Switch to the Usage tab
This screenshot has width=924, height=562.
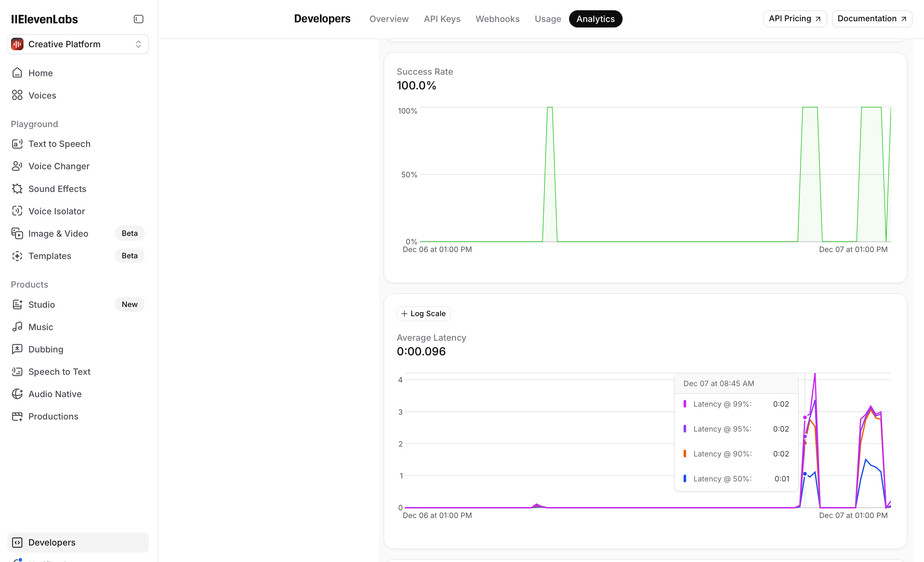547,19
